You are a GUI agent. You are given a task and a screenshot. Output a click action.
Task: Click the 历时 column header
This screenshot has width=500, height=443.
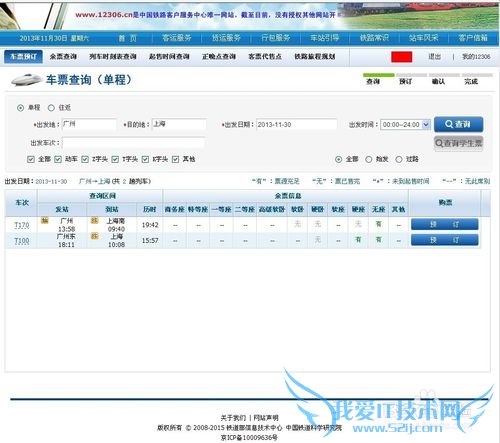click(150, 209)
